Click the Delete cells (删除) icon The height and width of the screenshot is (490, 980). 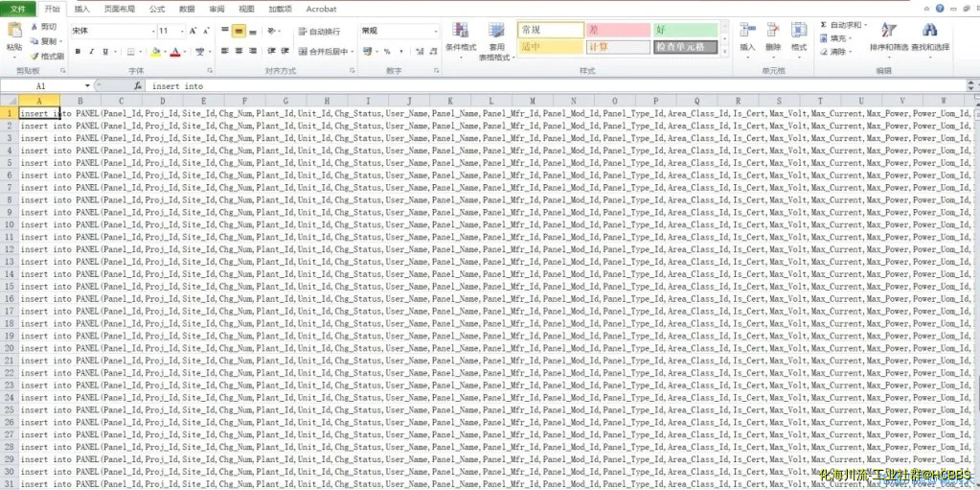pos(773,32)
